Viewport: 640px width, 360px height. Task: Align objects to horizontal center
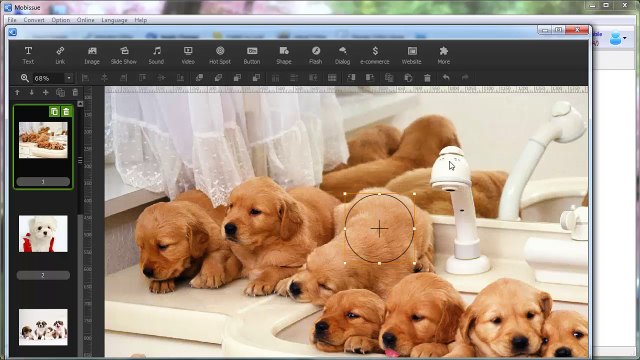[104, 78]
